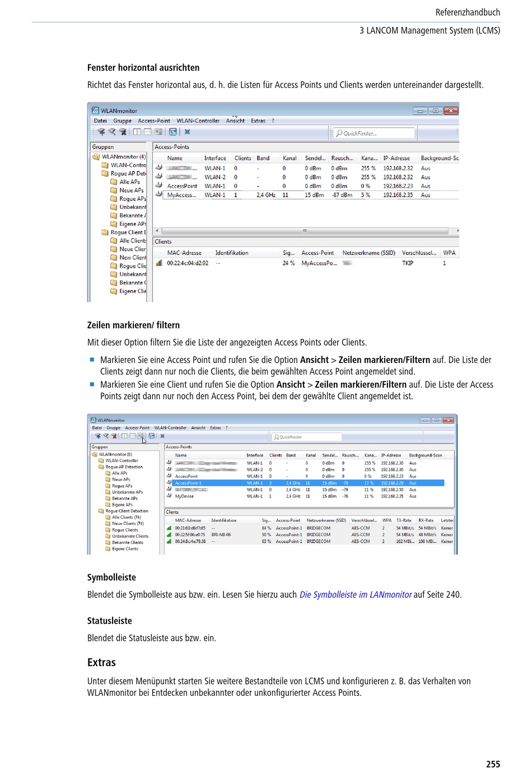Click the WLANmonitor app icon in the lower window title bar
This screenshot has width=532, height=772.
coord(94,420)
